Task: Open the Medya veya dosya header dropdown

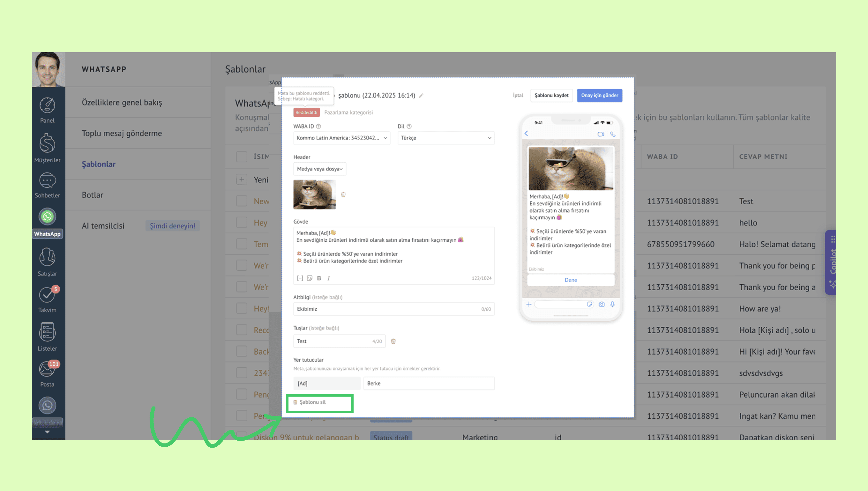Action: coord(319,169)
